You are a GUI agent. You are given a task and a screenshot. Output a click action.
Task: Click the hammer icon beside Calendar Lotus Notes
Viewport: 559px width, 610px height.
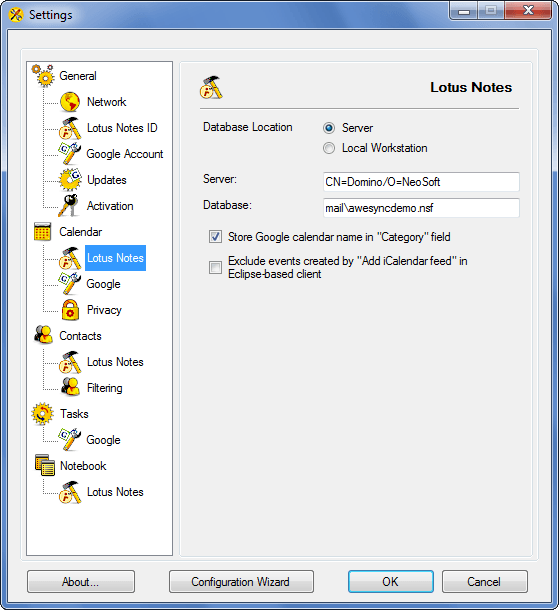pyautogui.click(x=70, y=258)
